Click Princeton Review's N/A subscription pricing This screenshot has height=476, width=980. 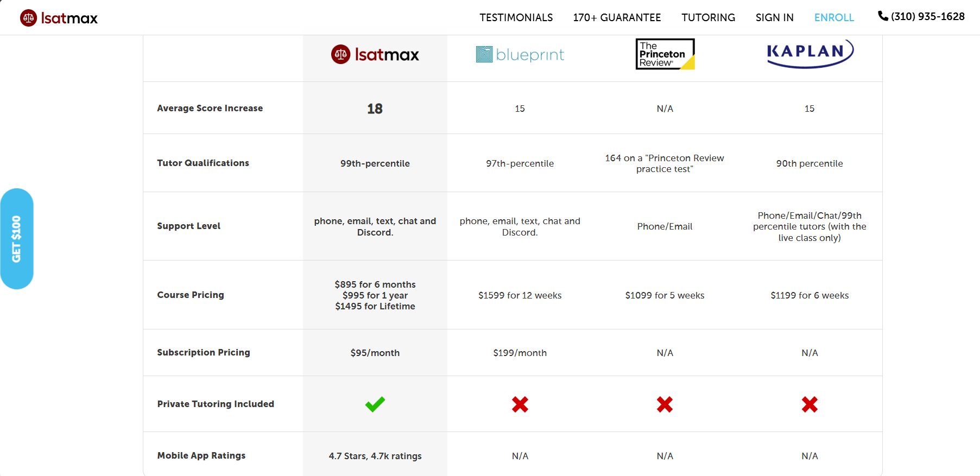[x=665, y=353]
